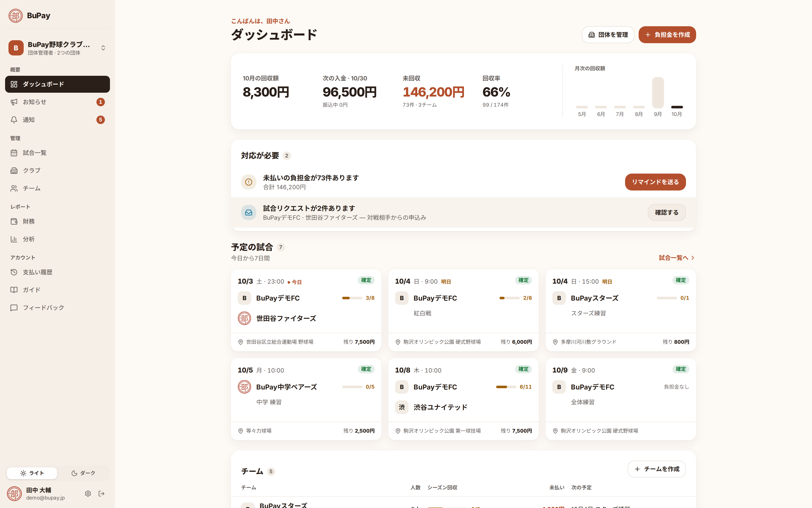Open クラブ in sidebar

(x=57, y=170)
